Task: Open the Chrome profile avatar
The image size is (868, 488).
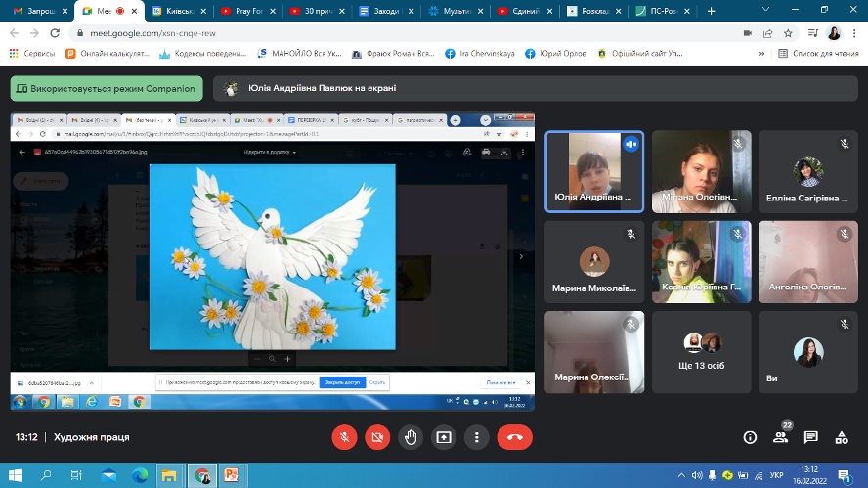Action: tap(834, 33)
